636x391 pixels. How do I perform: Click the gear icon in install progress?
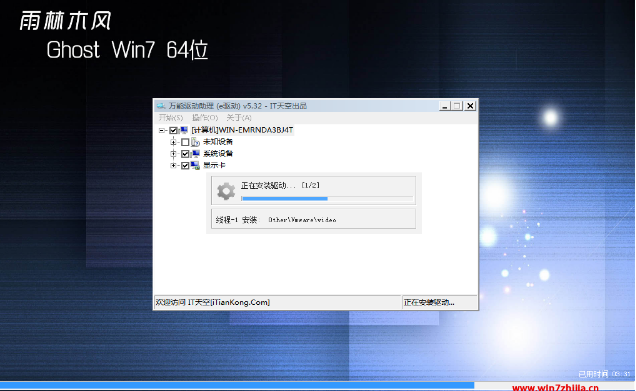(226, 191)
